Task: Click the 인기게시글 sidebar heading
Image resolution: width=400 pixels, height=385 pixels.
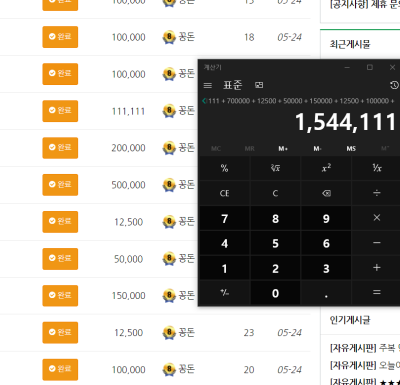Action: tap(350, 320)
